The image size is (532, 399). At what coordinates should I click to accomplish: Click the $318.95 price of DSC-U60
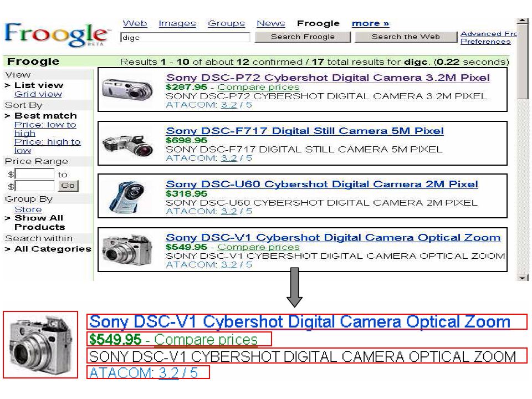[186, 194]
